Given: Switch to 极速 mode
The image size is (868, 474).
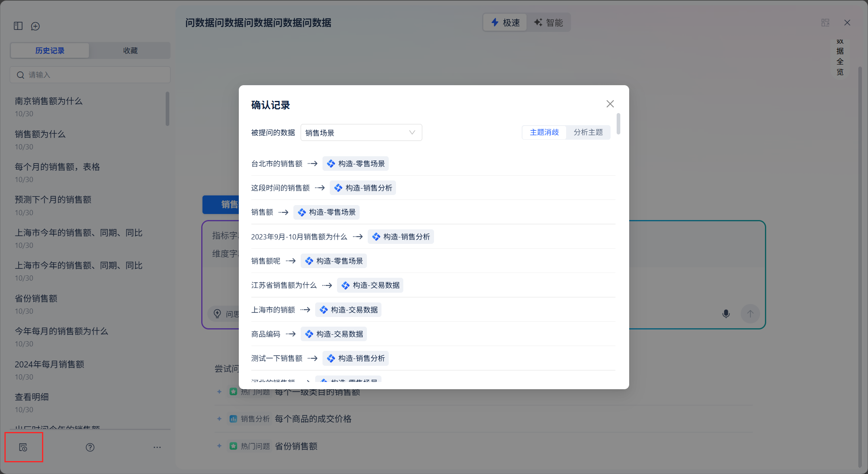Looking at the screenshot, I should 506,23.
